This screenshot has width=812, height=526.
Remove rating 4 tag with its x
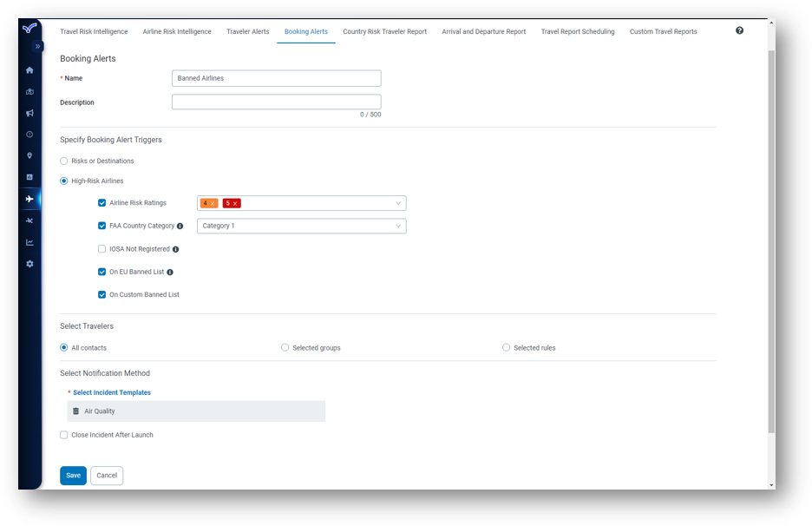pos(213,204)
